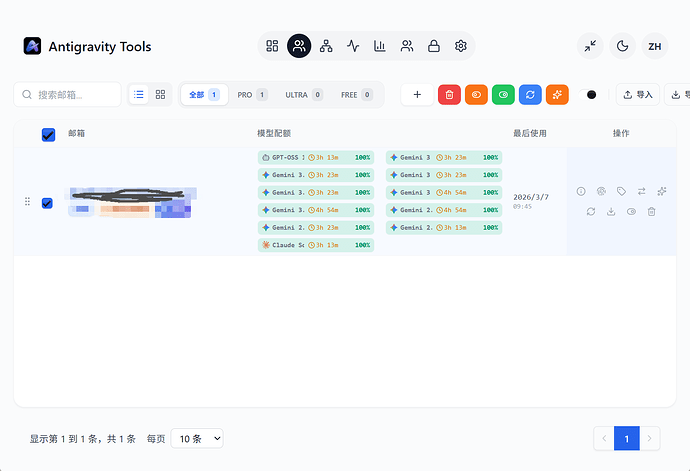Screen dimensions: 690x471
Task: Open the outlined users page in top navigation
Action: [407, 46]
